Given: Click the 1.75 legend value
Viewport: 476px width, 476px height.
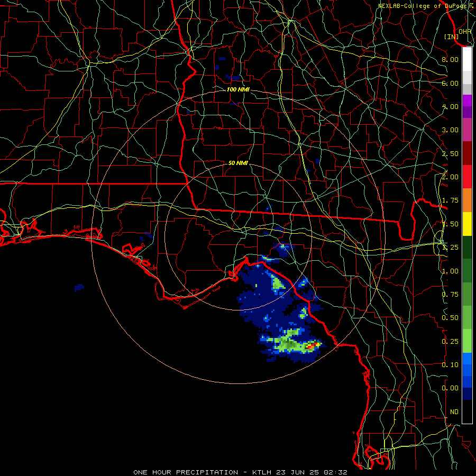Looking at the screenshot, I should [x=450, y=200].
